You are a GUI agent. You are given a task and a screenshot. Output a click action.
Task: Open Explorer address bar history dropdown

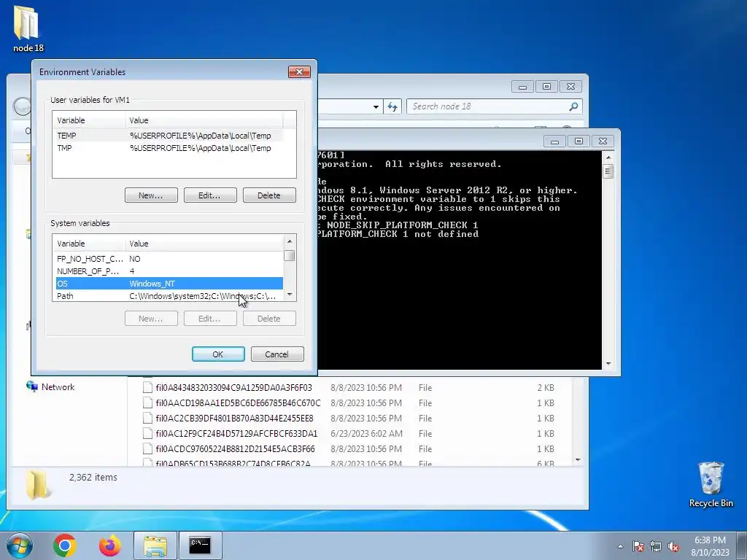coord(376,106)
